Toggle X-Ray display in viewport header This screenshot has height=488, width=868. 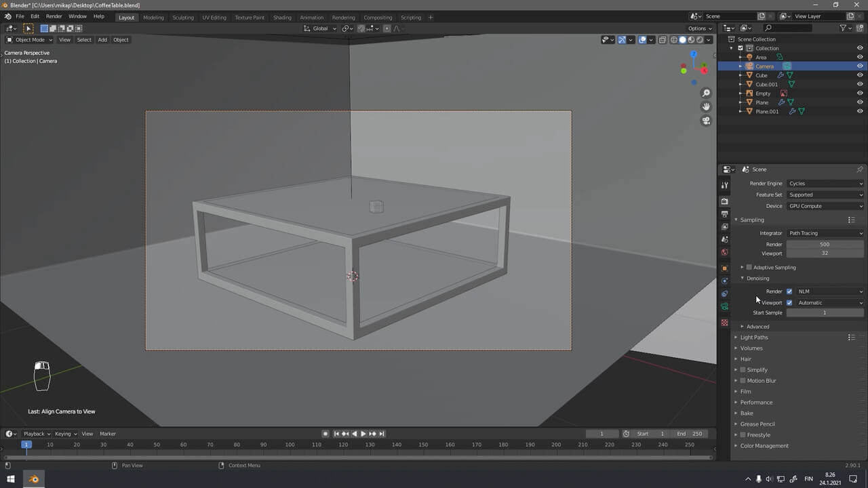point(663,39)
